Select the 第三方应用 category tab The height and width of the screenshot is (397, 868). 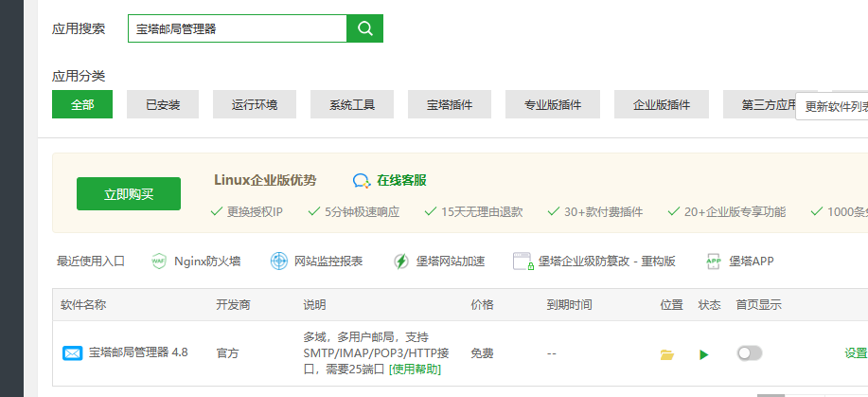(759, 104)
